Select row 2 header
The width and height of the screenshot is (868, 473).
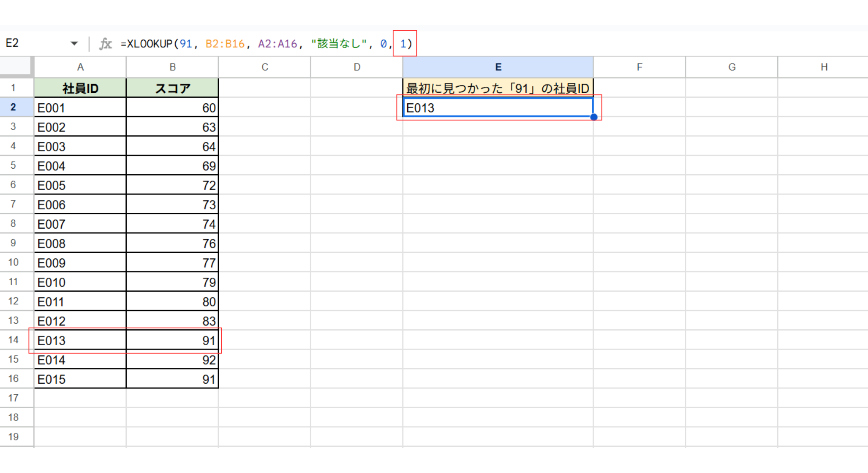[x=13, y=107]
